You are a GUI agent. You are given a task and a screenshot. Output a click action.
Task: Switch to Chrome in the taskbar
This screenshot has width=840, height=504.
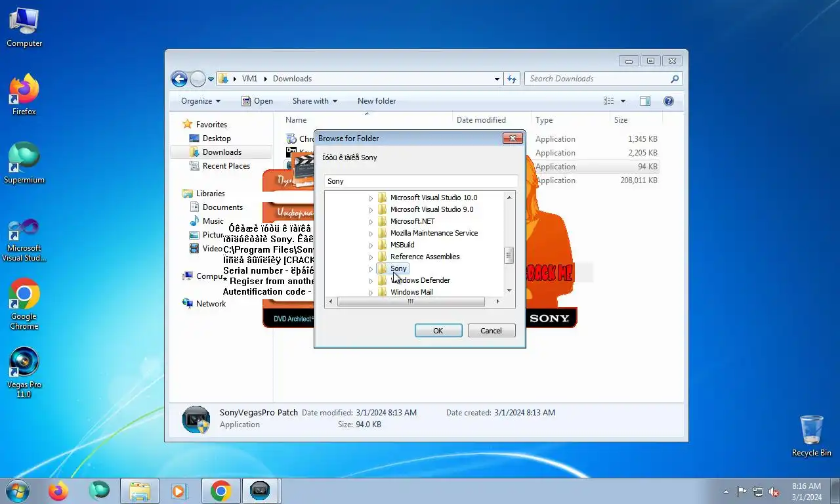tap(221, 491)
